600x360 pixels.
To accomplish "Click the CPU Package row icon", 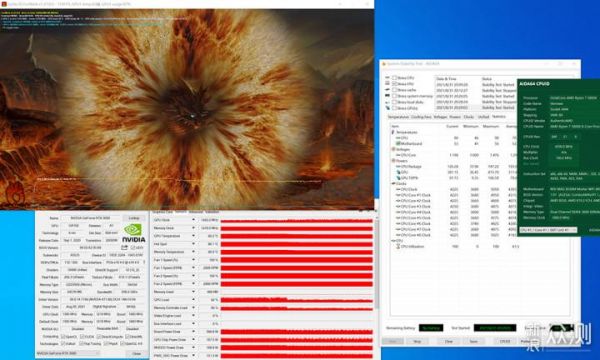I will 398,166.
